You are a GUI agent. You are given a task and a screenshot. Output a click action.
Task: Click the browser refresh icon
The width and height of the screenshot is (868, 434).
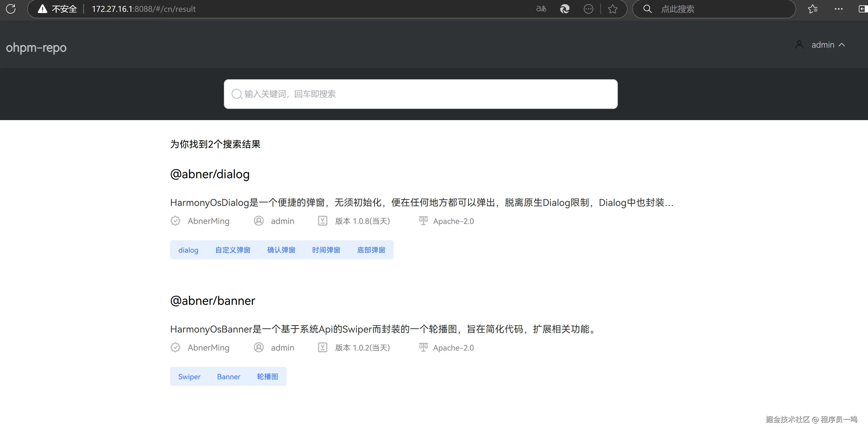coord(11,9)
